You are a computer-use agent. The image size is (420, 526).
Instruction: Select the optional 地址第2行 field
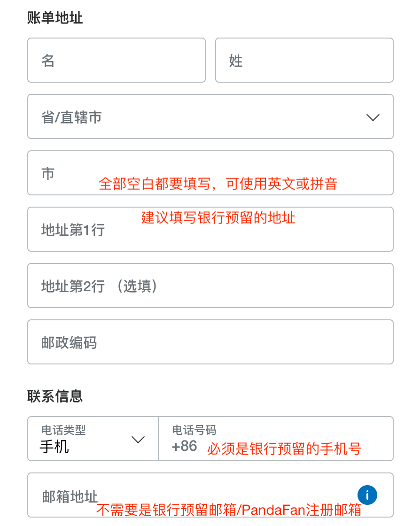[210, 286]
